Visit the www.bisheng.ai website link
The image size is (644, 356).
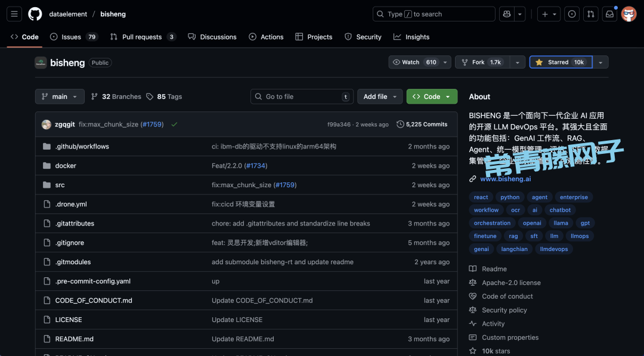pos(505,178)
